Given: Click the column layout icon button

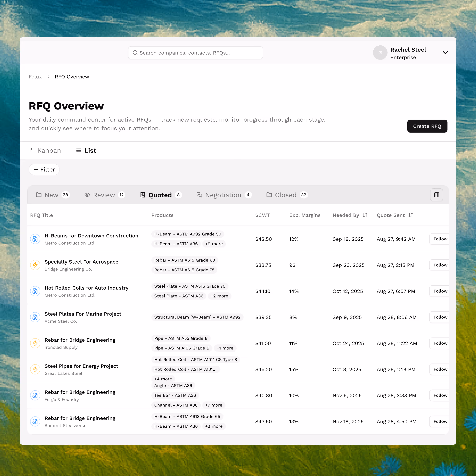Looking at the screenshot, I should coord(436,195).
